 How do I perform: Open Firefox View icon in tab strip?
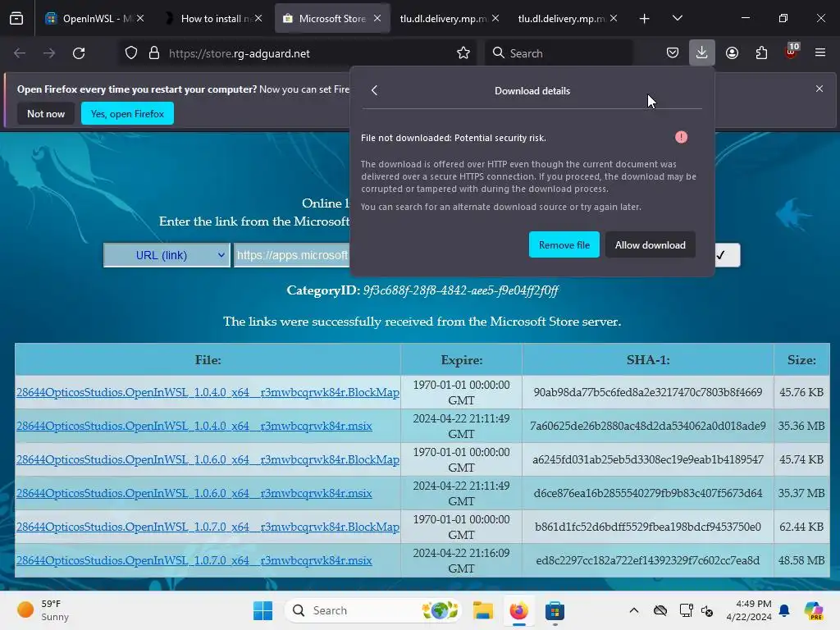click(16, 19)
